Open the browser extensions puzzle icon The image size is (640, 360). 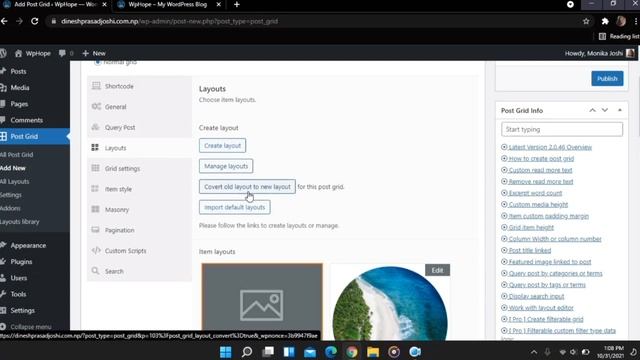[x=605, y=21]
